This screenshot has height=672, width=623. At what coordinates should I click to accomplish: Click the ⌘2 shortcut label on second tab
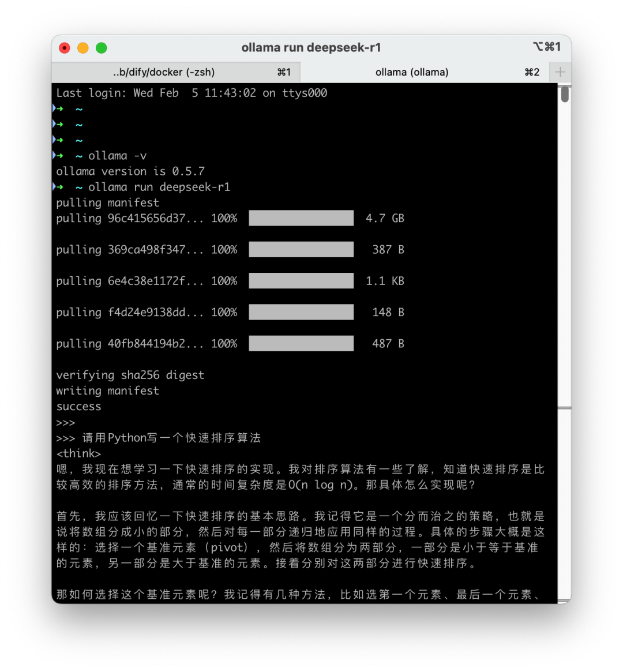point(532,72)
